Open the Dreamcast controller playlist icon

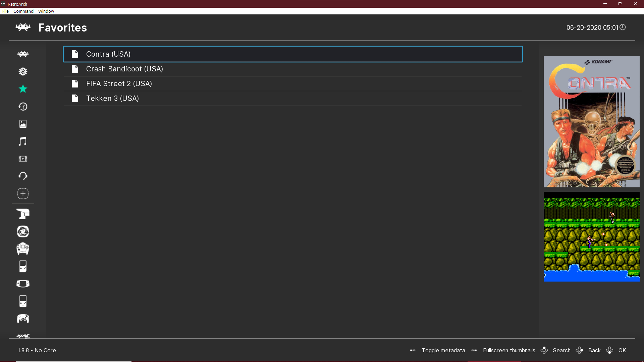pos(23,249)
